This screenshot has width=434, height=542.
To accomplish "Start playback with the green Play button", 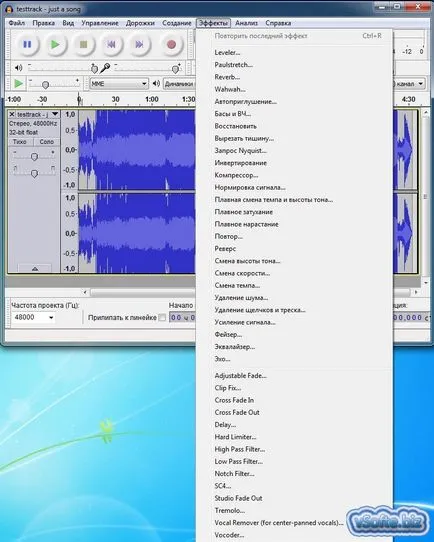I will (55, 45).
